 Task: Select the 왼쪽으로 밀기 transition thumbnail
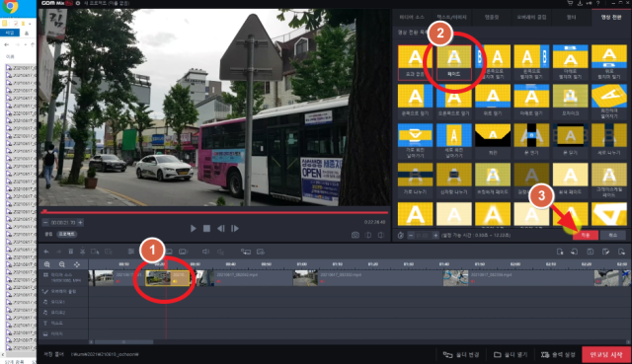tap(415, 101)
